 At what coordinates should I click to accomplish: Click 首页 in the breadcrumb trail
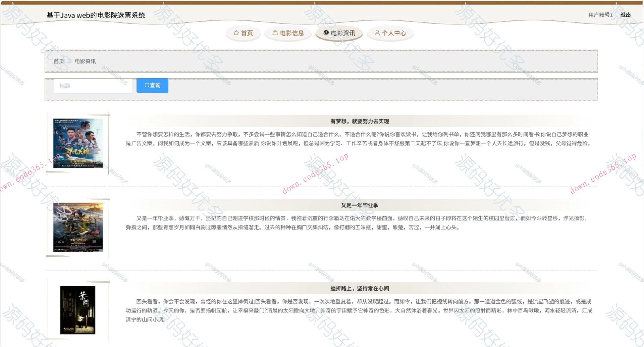point(59,61)
